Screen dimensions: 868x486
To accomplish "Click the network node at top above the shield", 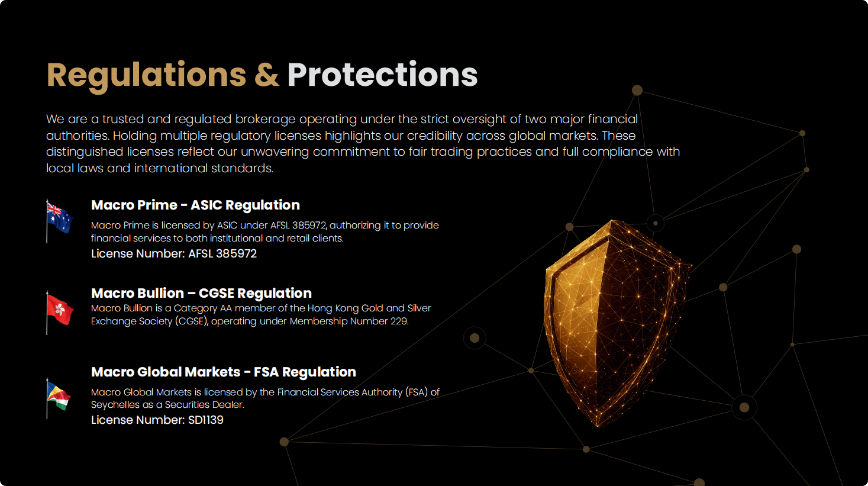I will 637,90.
